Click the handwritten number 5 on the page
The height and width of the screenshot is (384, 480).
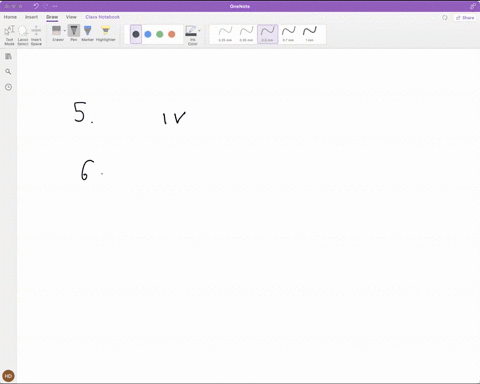80,112
